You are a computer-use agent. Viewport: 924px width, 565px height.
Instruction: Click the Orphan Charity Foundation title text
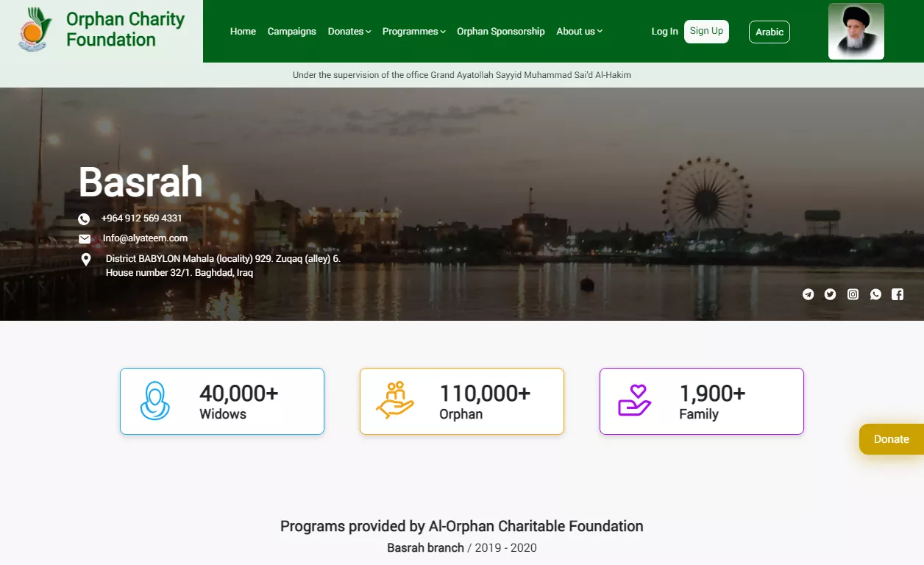pos(125,29)
